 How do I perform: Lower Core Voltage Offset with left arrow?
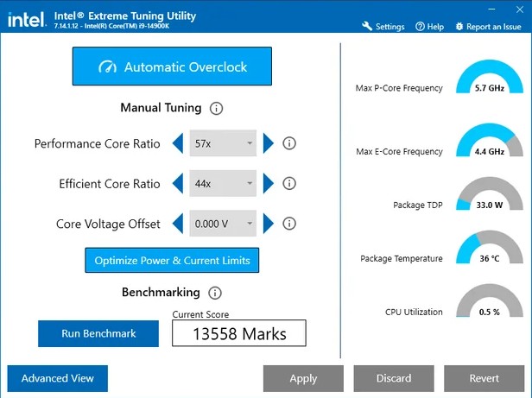(178, 224)
